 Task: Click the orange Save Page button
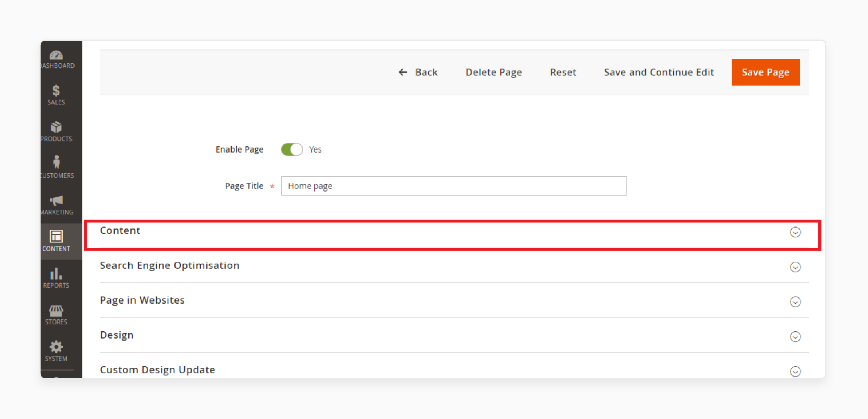tap(766, 72)
